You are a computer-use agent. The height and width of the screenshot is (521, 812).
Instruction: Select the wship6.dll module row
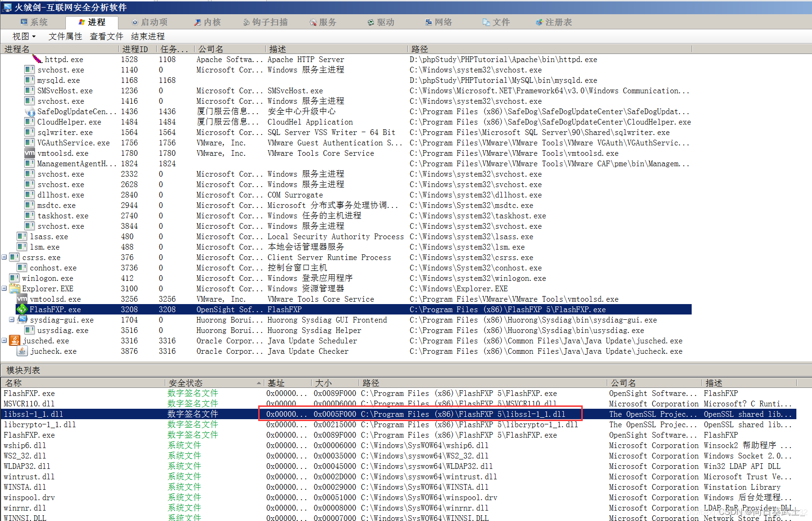click(398, 445)
